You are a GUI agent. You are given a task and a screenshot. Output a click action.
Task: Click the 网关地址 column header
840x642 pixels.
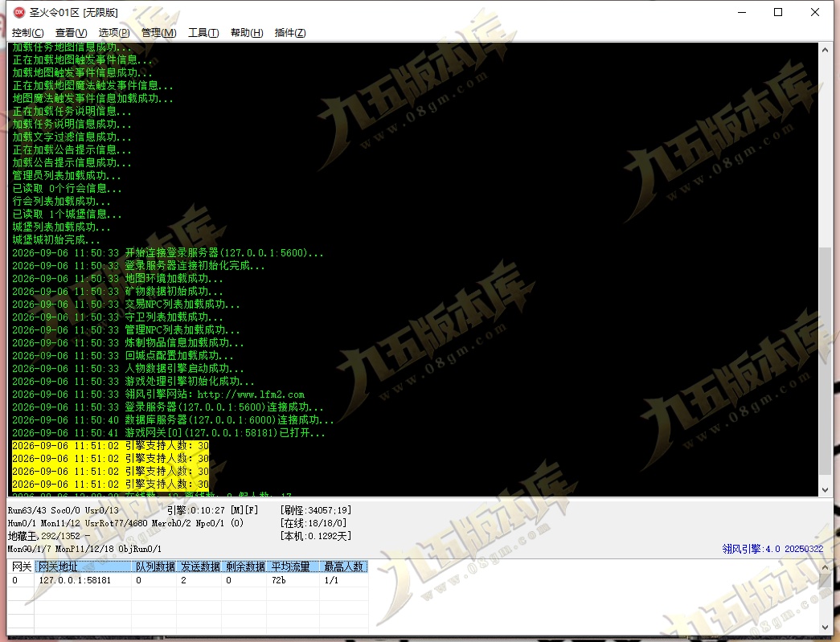tap(83, 566)
